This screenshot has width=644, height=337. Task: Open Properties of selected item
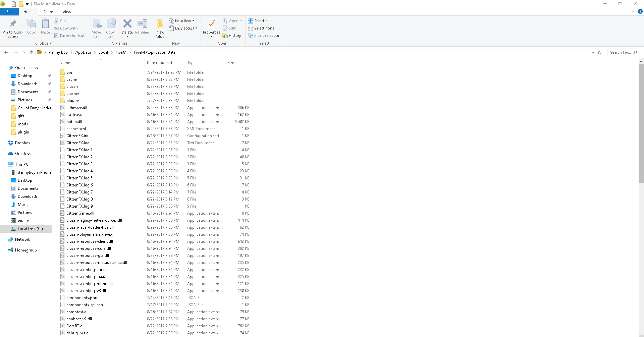[211, 29]
